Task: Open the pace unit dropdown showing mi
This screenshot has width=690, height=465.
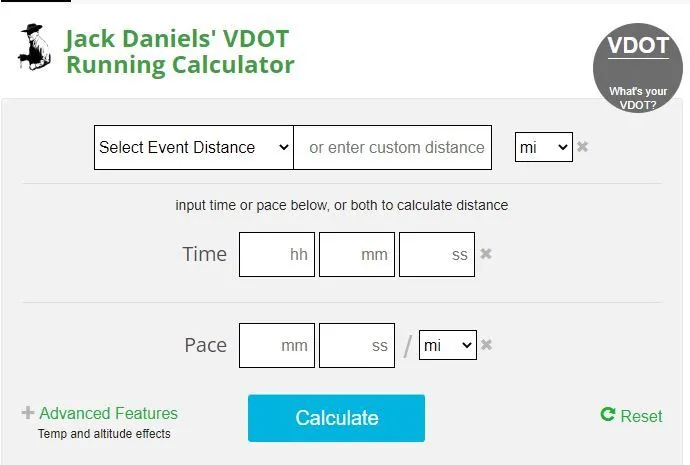Action: point(447,346)
